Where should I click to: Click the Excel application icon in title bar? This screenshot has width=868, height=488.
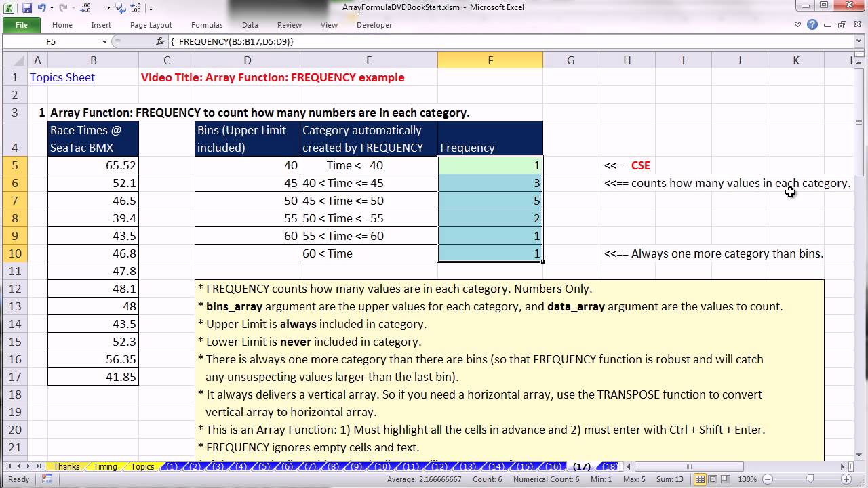(x=9, y=8)
